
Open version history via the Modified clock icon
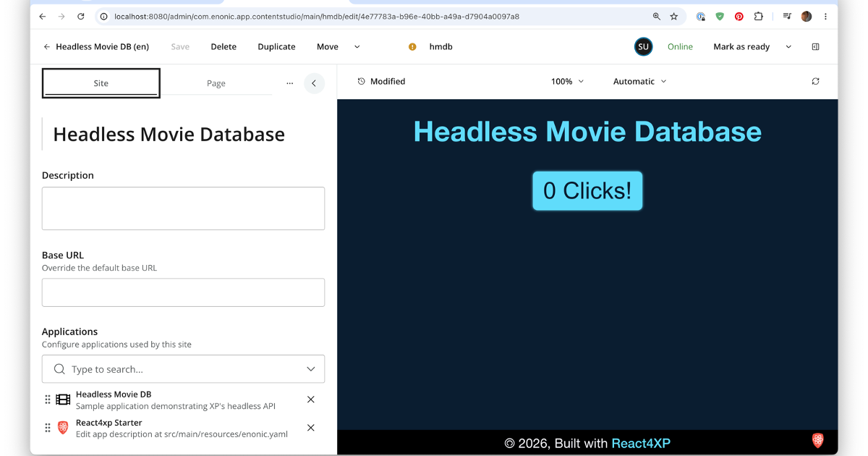362,82
